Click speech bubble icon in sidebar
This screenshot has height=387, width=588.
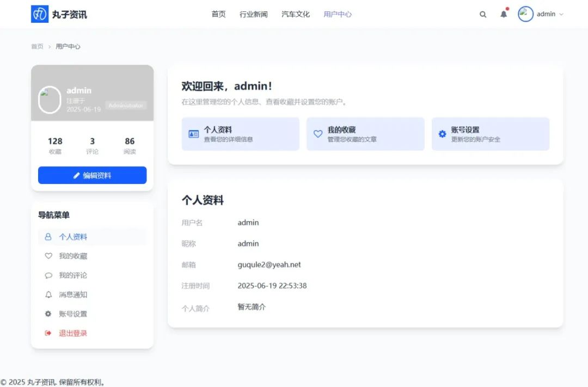(x=48, y=275)
